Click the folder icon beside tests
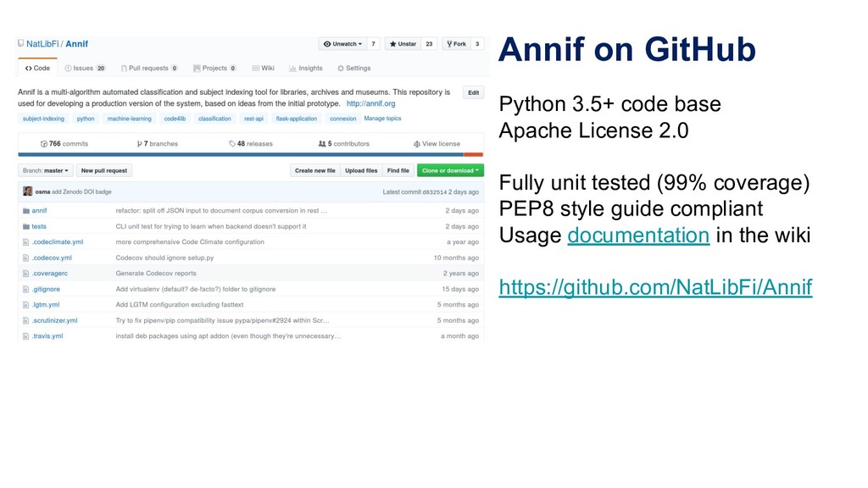The width and height of the screenshot is (868, 488). (26, 226)
